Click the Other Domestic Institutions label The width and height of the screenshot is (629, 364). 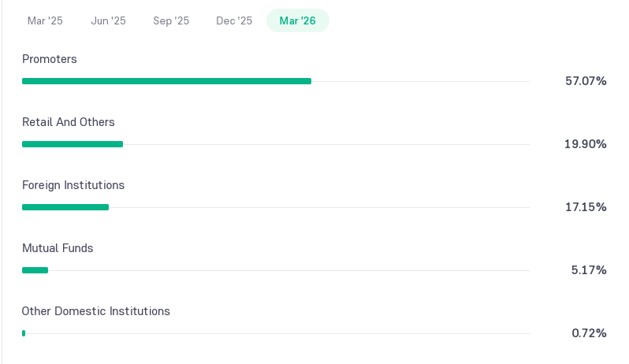click(x=95, y=311)
